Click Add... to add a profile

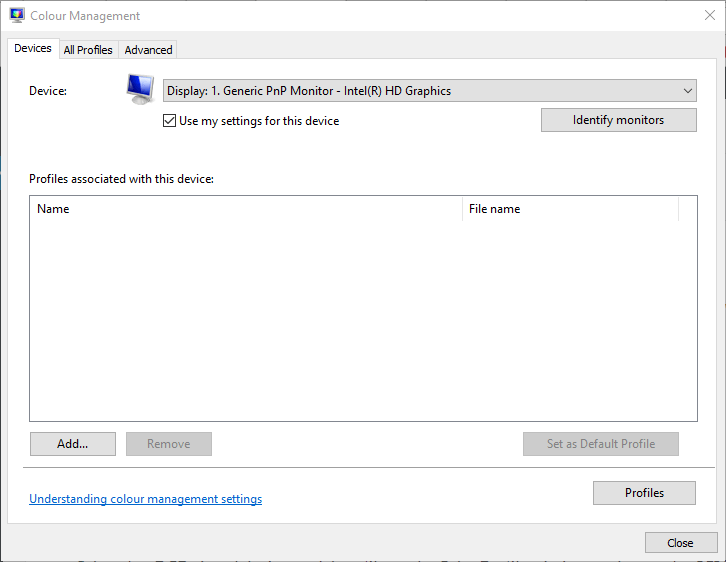[x=73, y=444]
